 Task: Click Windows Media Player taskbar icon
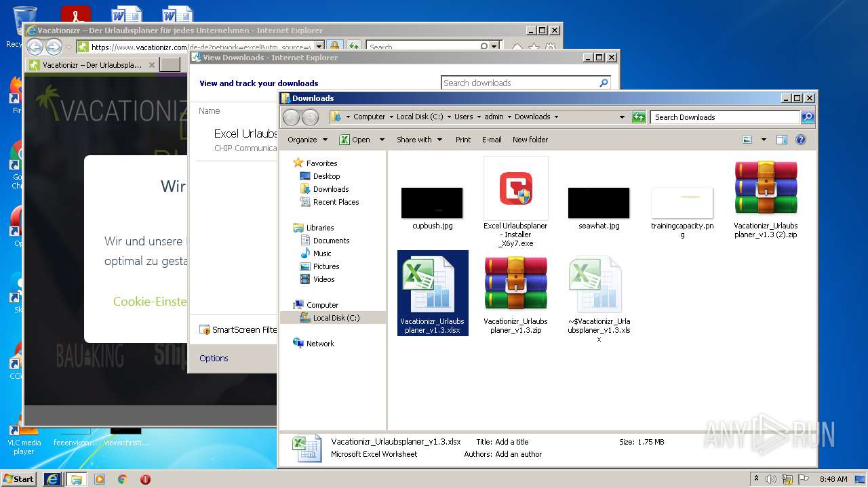(100, 479)
